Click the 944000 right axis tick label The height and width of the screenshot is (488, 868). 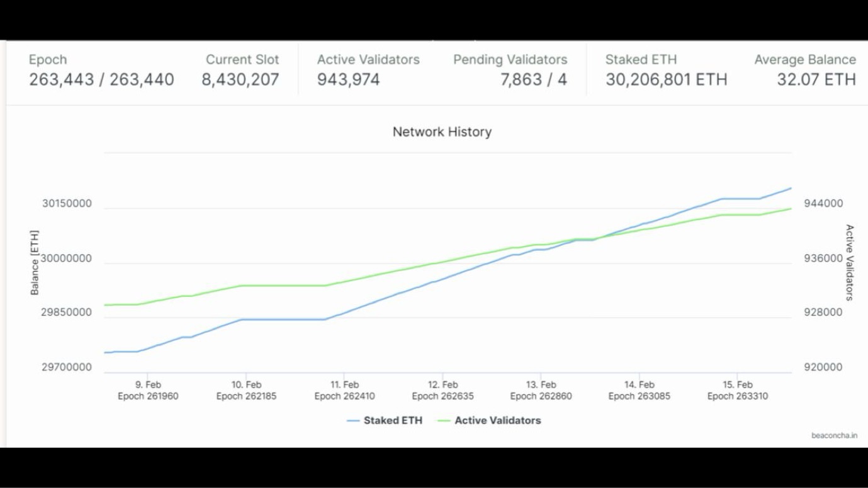[823, 204]
